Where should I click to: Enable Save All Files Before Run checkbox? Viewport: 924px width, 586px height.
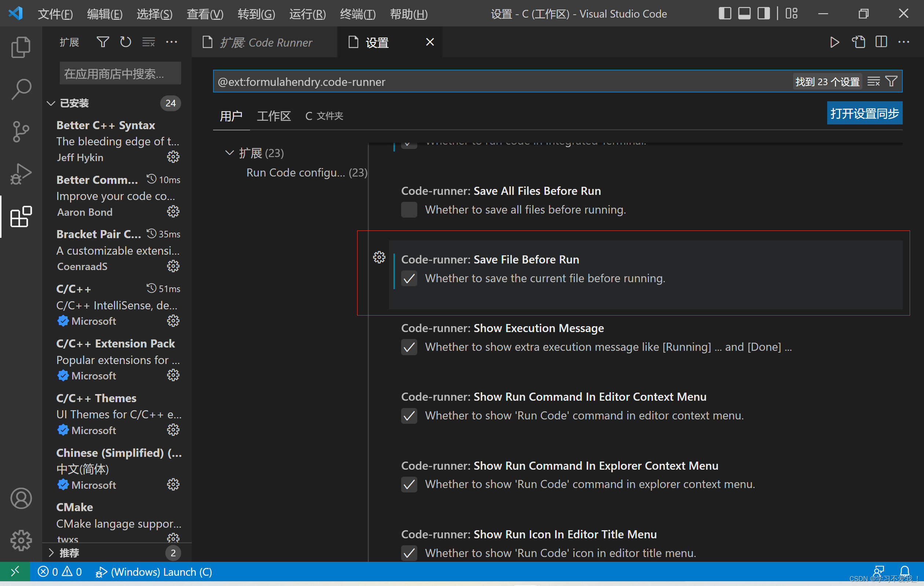click(x=409, y=210)
